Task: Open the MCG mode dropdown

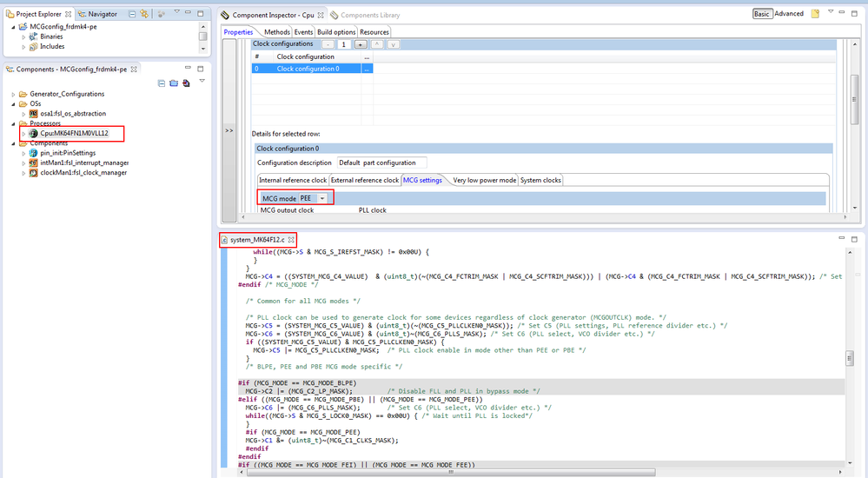Action: [x=322, y=198]
